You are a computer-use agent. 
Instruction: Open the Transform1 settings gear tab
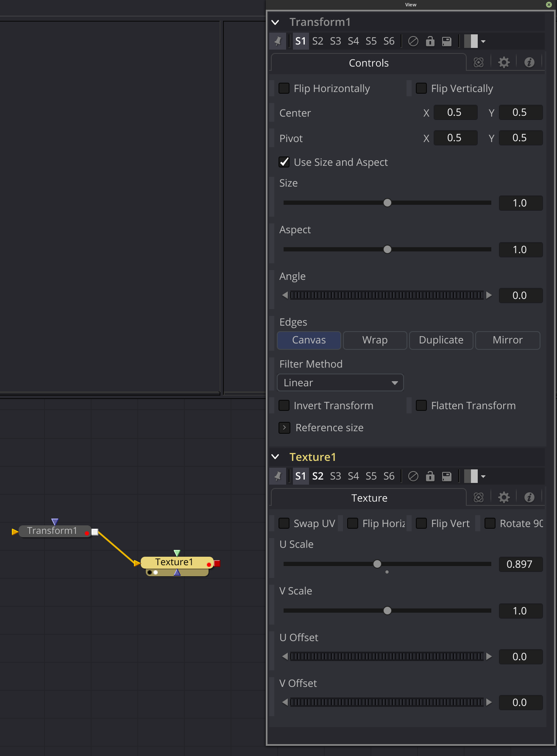pos(504,63)
